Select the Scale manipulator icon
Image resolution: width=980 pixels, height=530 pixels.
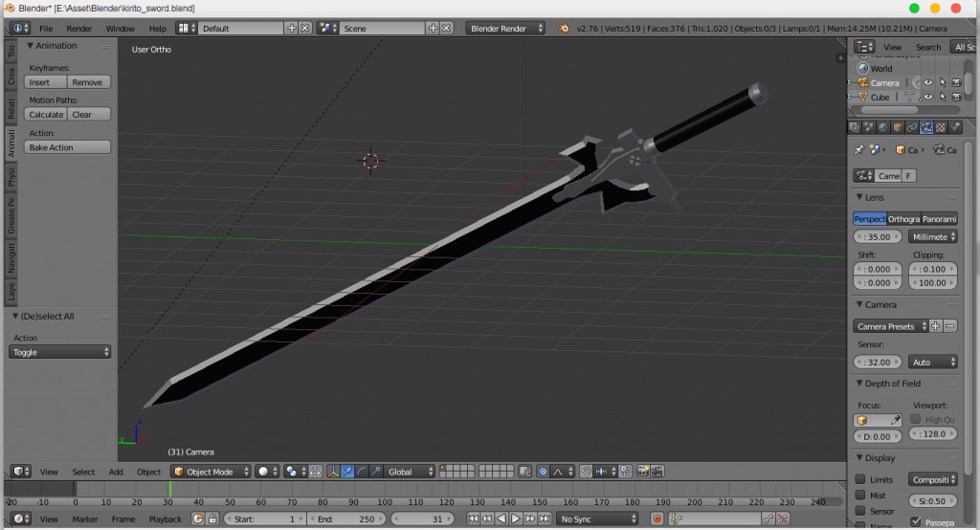(375, 472)
